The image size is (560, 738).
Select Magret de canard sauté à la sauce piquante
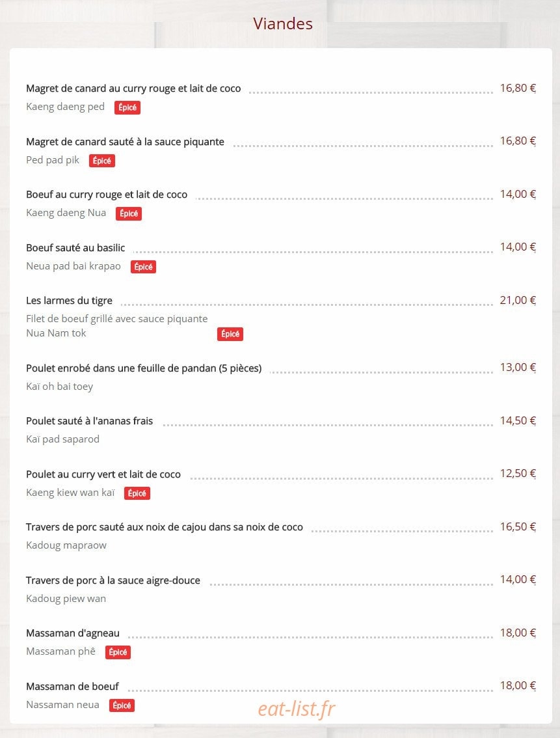click(125, 142)
